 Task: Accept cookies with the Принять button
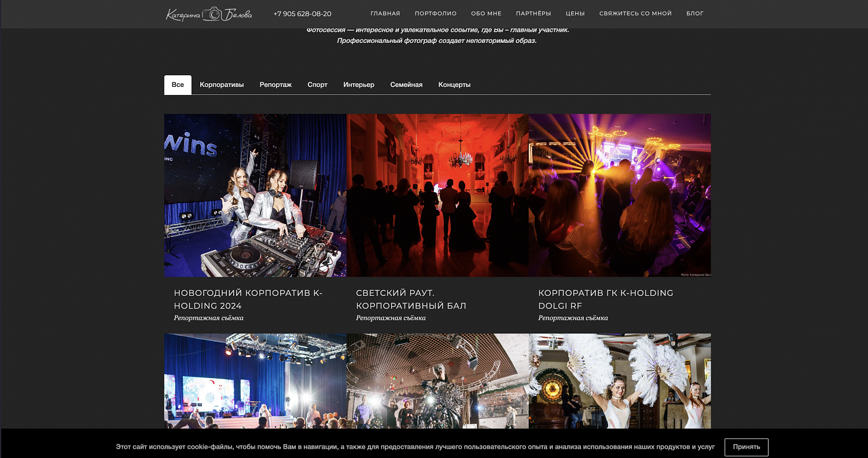point(746,447)
